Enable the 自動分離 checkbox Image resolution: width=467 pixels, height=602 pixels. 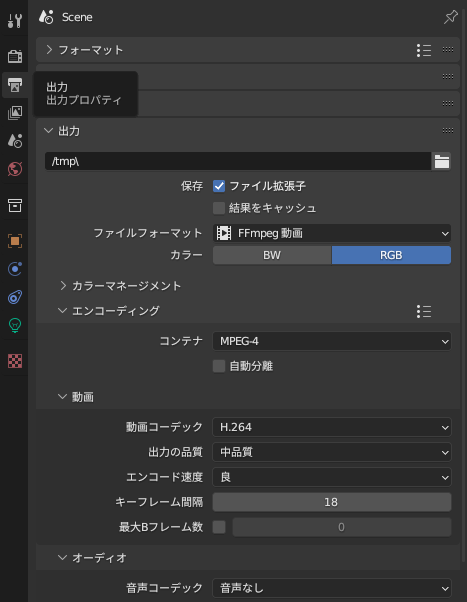[x=219, y=366]
